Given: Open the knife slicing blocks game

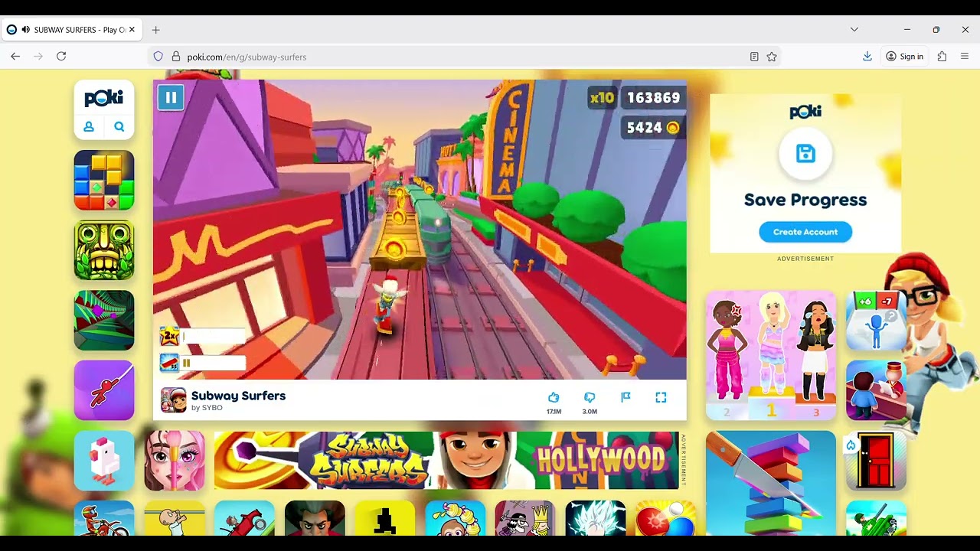Looking at the screenshot, I should [x=771, y=483].
